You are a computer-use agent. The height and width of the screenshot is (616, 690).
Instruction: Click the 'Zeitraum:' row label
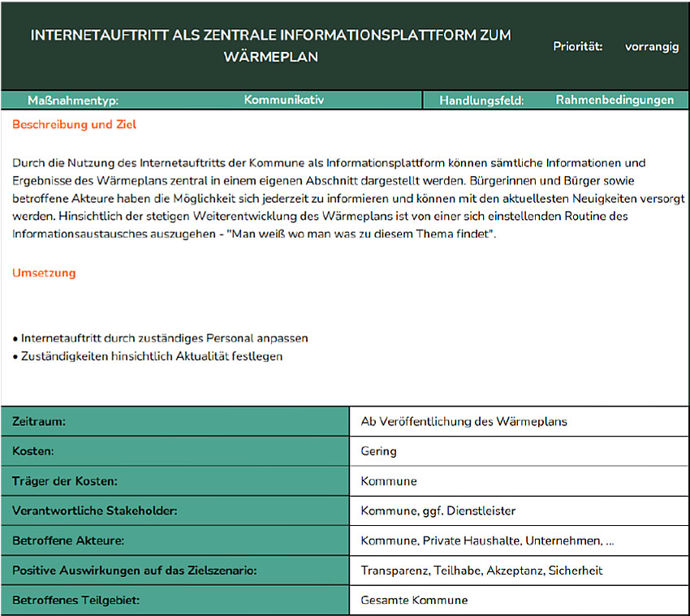pos(39,421)
